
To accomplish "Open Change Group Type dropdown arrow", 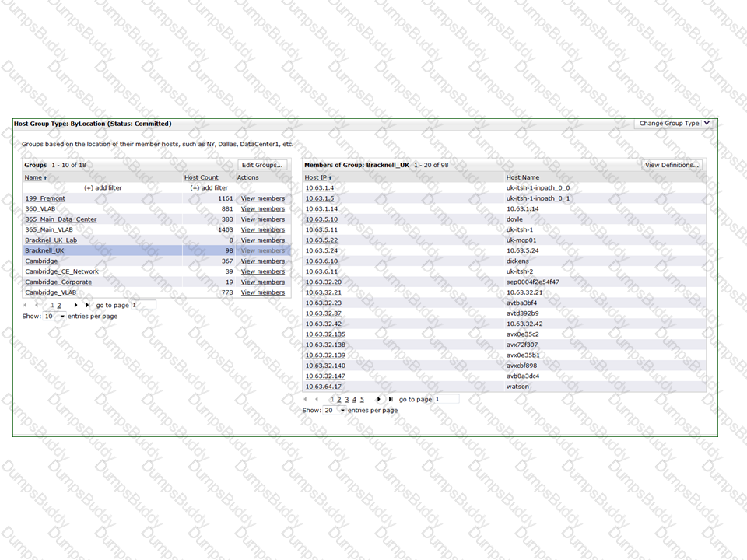I will coord(707,124).
